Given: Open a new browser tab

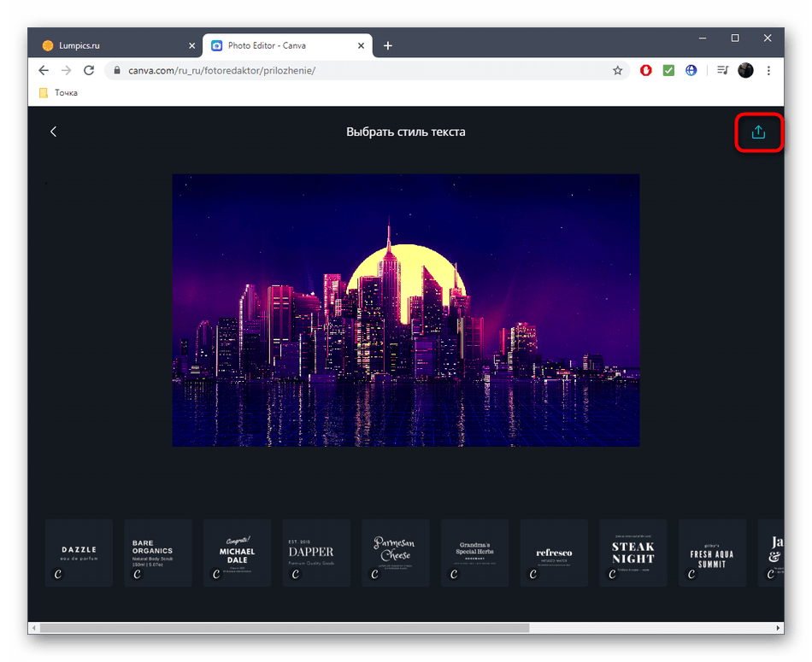Looking at the screenshot, I should (388, 45).
